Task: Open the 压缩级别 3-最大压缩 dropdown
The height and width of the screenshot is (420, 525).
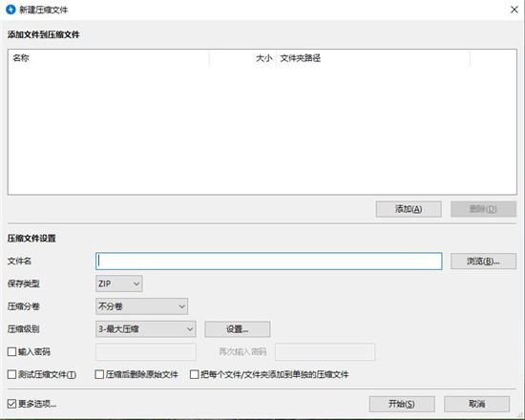Action: [146, 329]
